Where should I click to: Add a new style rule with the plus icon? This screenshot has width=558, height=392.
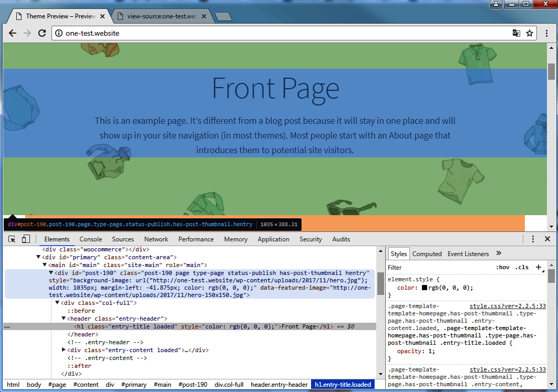point(540,267)
